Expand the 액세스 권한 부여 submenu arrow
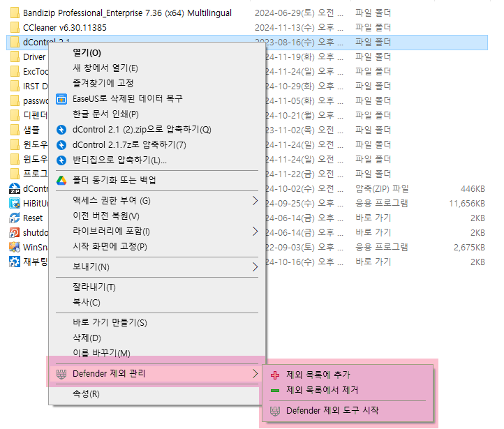The height and width of the screenshot is (429, 504). (x=255, y=201)
